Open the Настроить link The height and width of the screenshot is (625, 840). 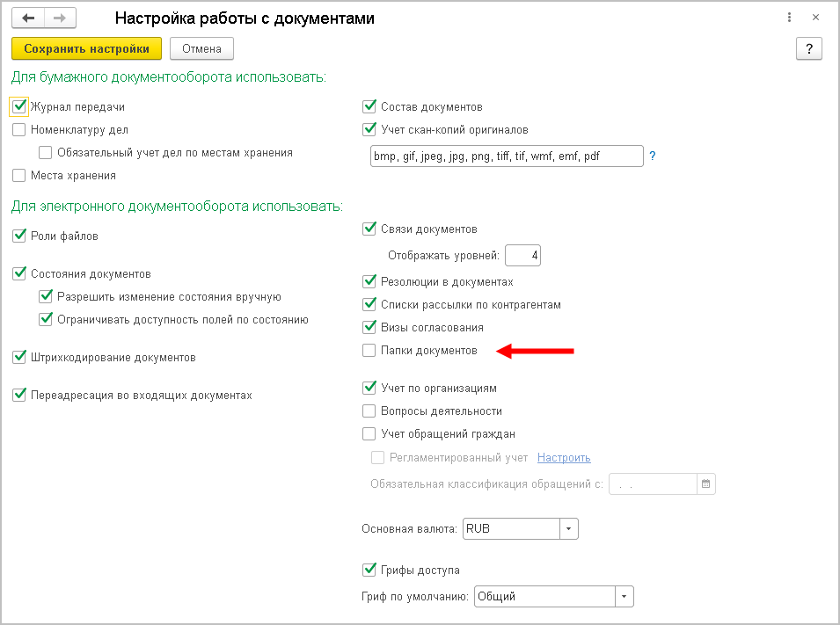(564, 458)
